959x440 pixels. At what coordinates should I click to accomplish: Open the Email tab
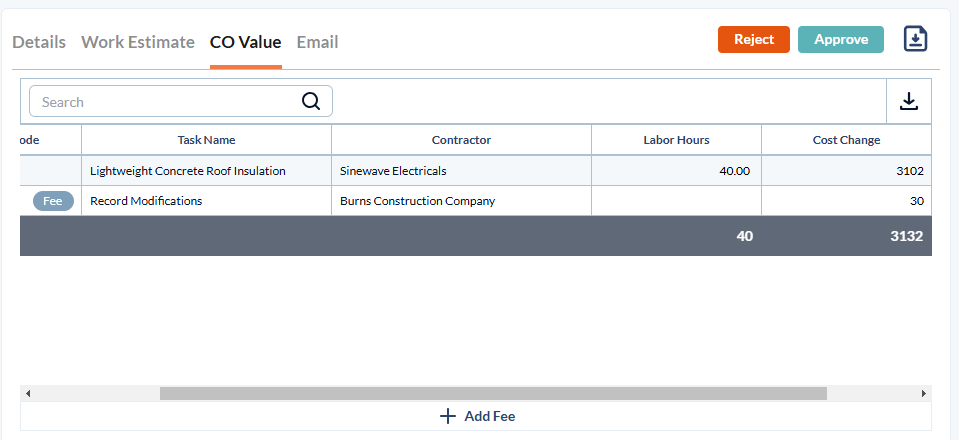coord(317,42)
